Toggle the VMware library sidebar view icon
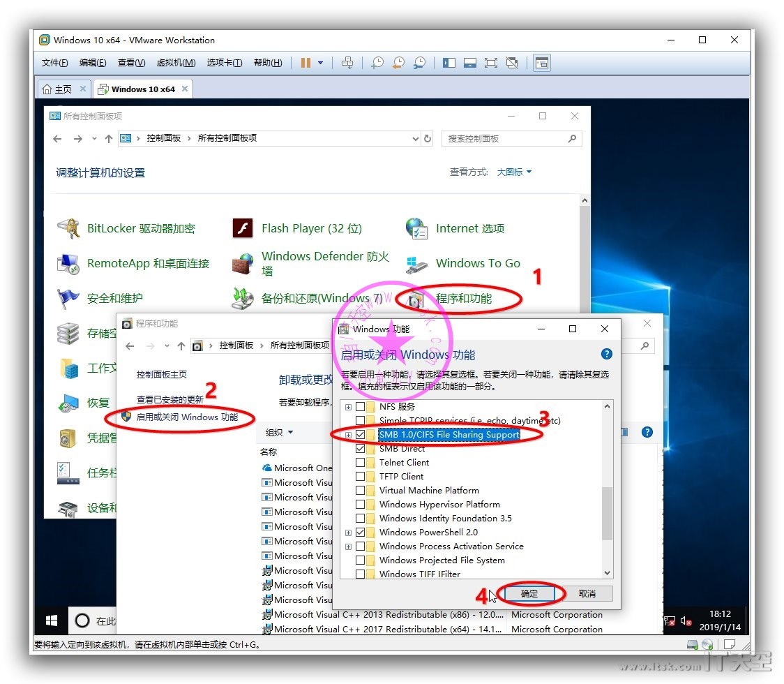The height and width of the screenshot is (684, 784). point(449,63)
